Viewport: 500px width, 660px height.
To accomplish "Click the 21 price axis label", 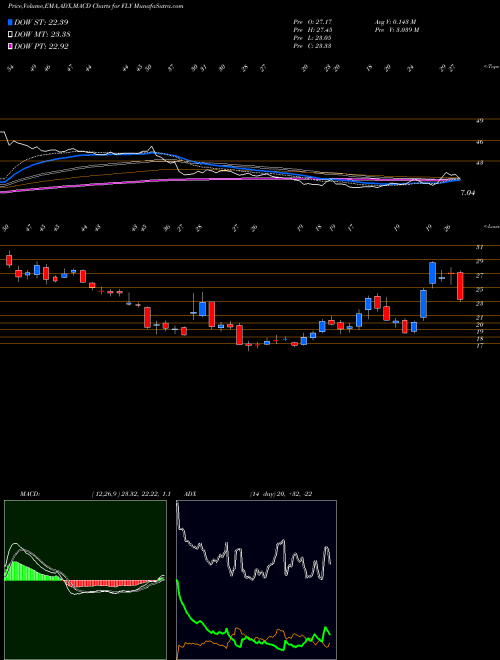I will click(479, 317).
